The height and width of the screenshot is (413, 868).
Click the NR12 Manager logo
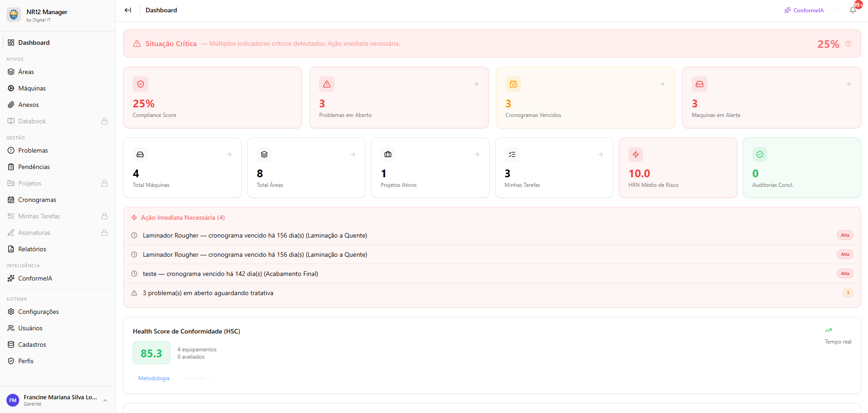[x=14, y=15]
